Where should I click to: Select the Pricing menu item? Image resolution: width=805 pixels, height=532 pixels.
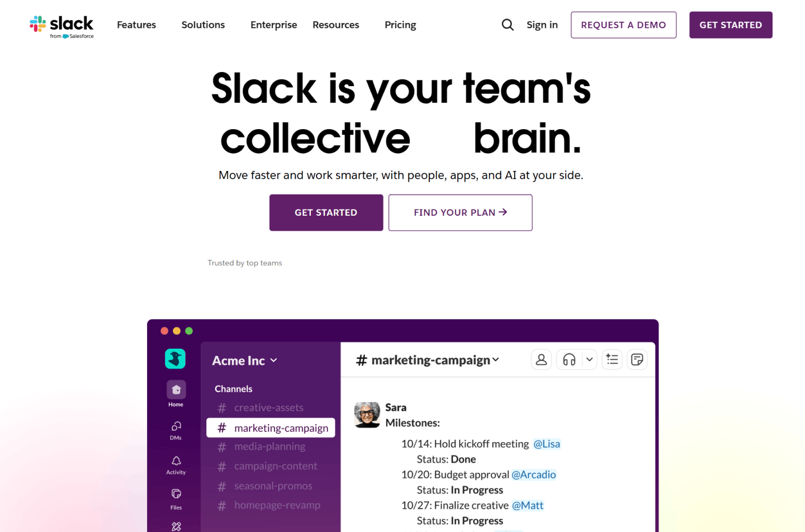pos(400,25)
